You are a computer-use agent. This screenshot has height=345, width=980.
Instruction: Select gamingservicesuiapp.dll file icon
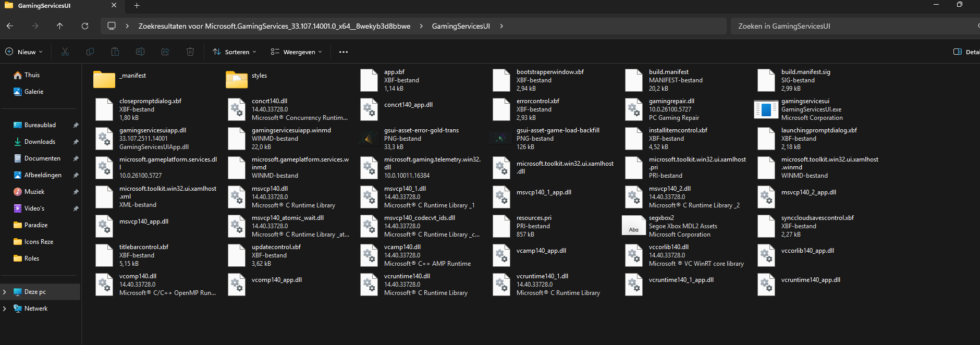[104, 139]
